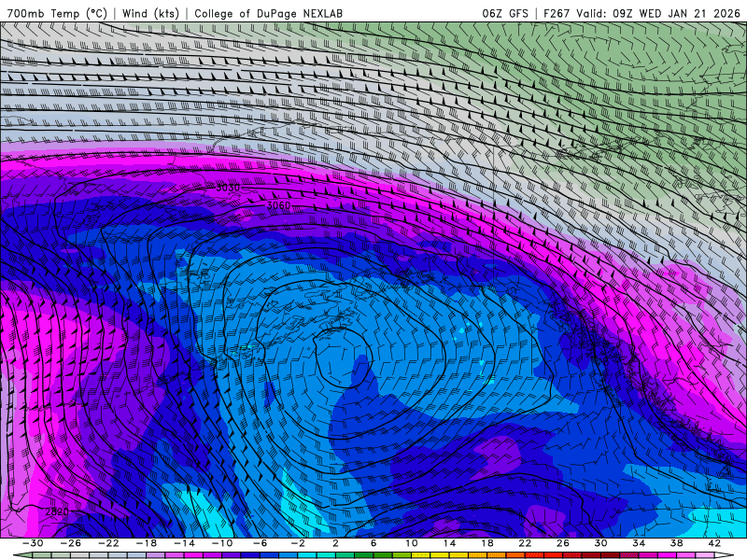Viewport: 747px width, 560px height.
Task: Click the '−6' legend value
Action: point(261,543)
